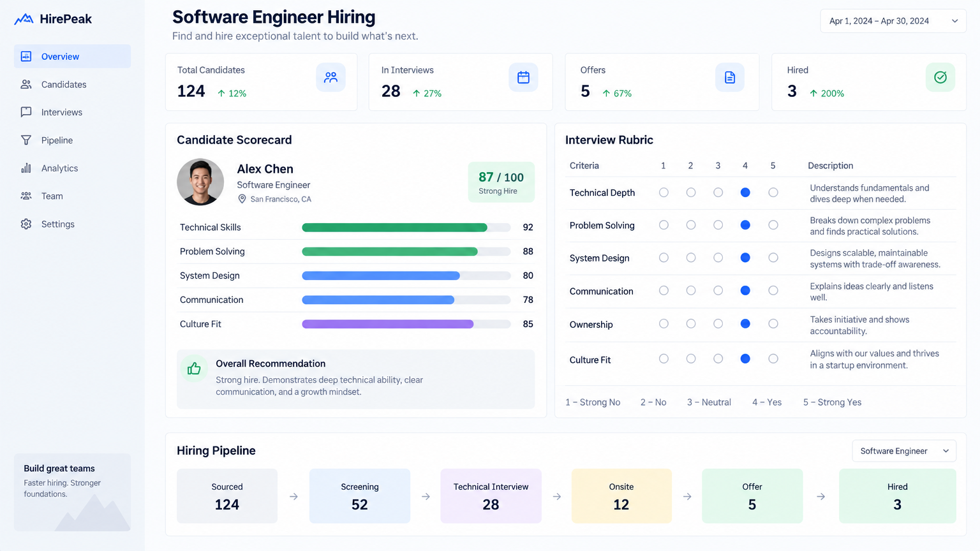This screenshot has width=980, height=551.
Task: Click the thumbs-up recommendation icon
Action: click(x=194, y=369)
